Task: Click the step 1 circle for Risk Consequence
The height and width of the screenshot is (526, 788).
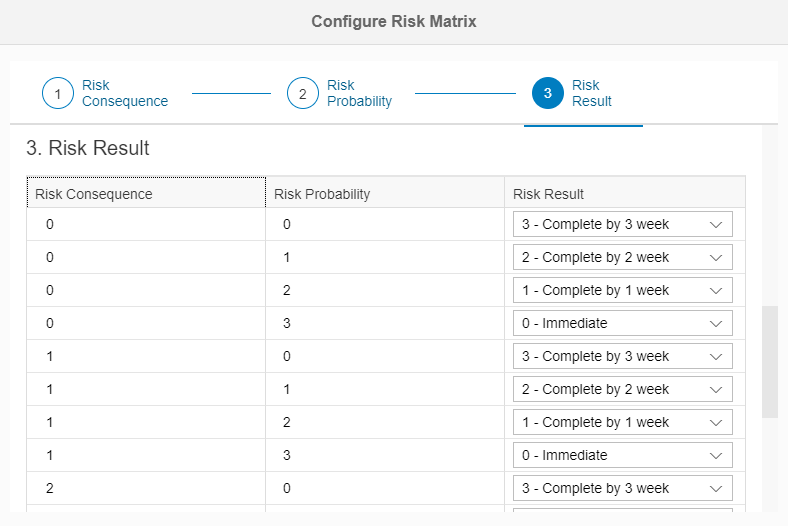Action: point(58,94)
